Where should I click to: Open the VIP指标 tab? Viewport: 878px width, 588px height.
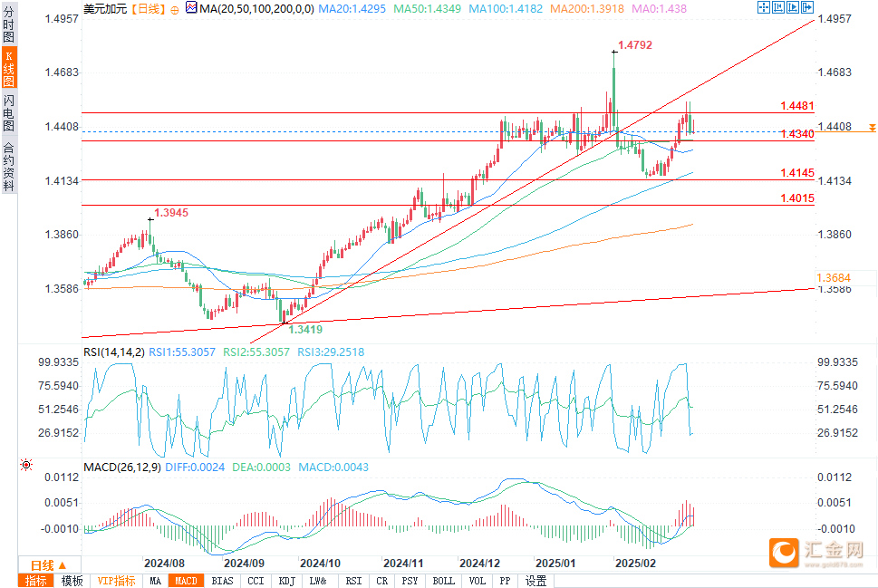(x=117, y=581)
